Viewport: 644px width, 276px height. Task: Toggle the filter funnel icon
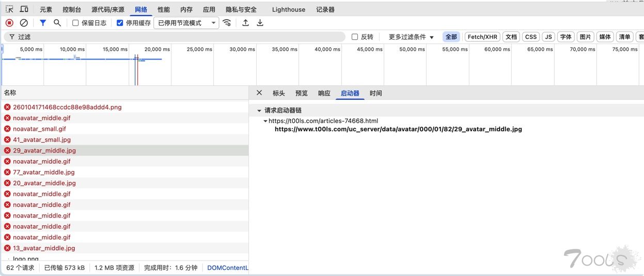[x=43, y=23]
